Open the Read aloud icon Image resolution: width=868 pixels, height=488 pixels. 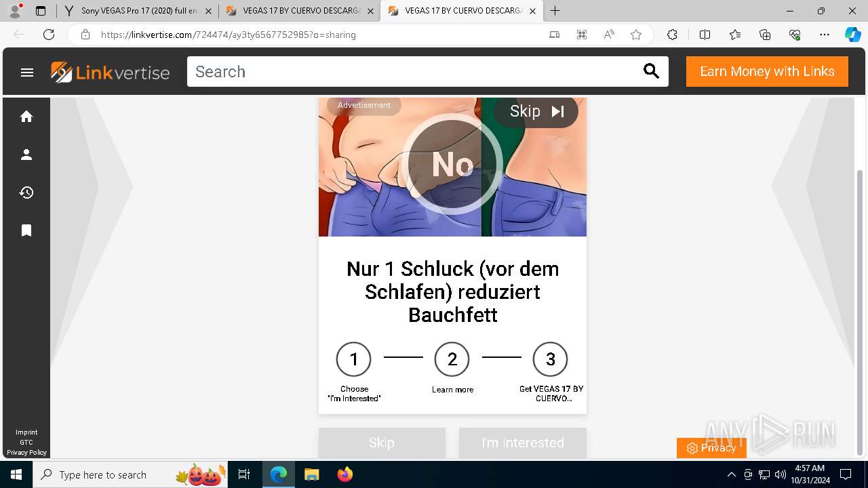pyautogui.click(x=609, y=35)
